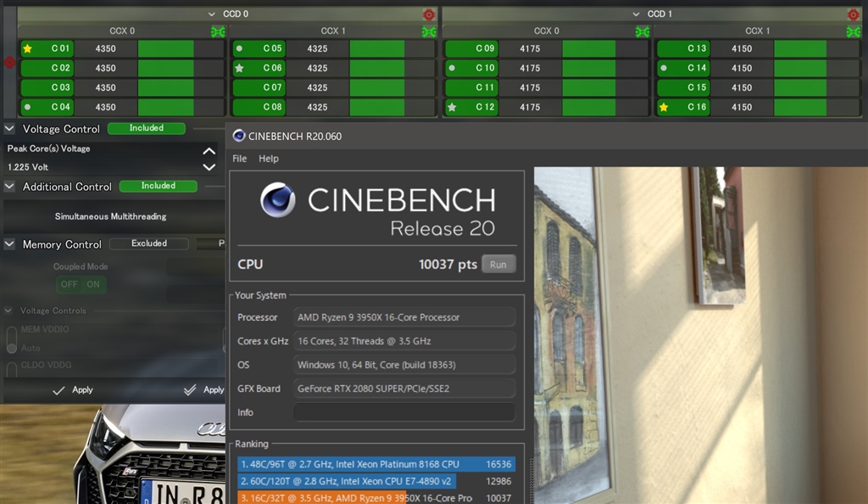The width and height of the screenshot is (868, 504).
Task: Switch Additional Control Included toggle
Action: click(x=159, y=186)
